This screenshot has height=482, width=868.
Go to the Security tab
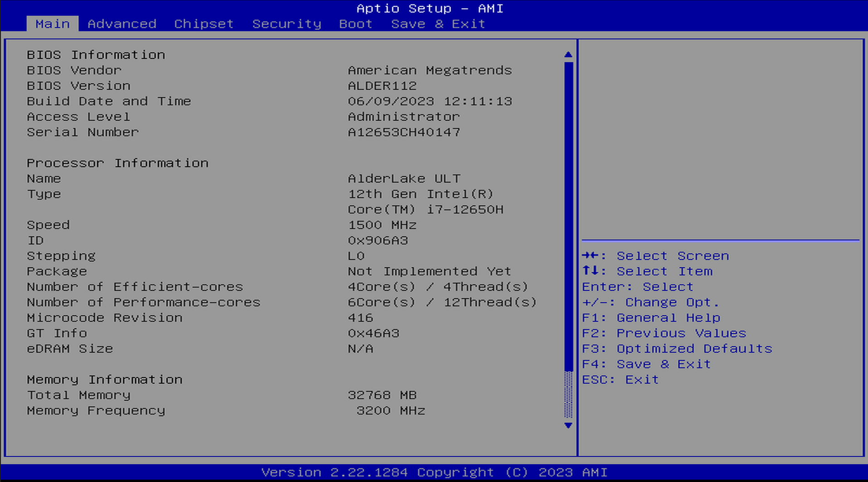point(286,24)
